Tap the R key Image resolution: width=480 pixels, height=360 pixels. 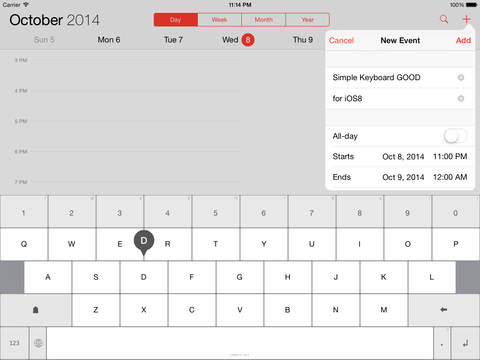click(x=168, y=244)
